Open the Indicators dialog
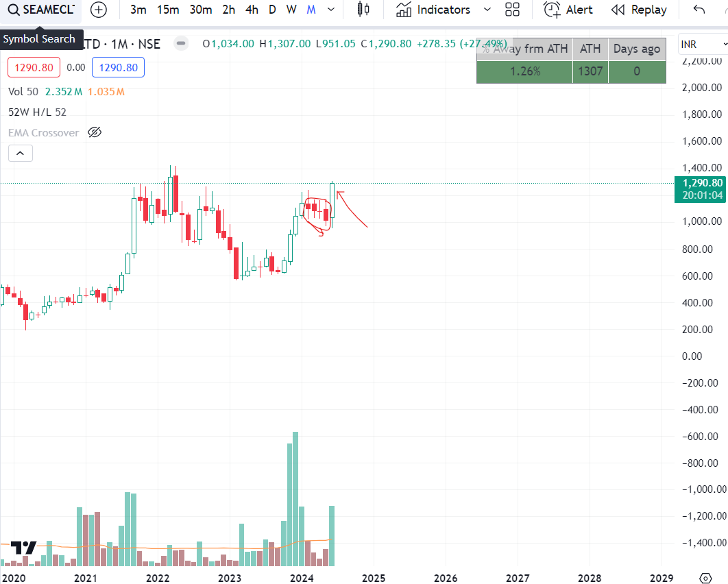Screen dimensions: 728x584 coord(433,10)
